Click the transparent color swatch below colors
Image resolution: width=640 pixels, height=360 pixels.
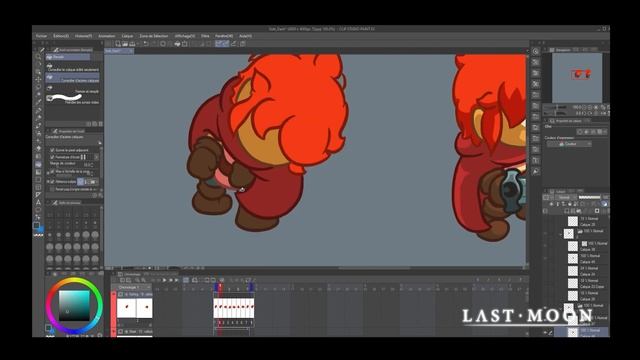pos(38,236)
